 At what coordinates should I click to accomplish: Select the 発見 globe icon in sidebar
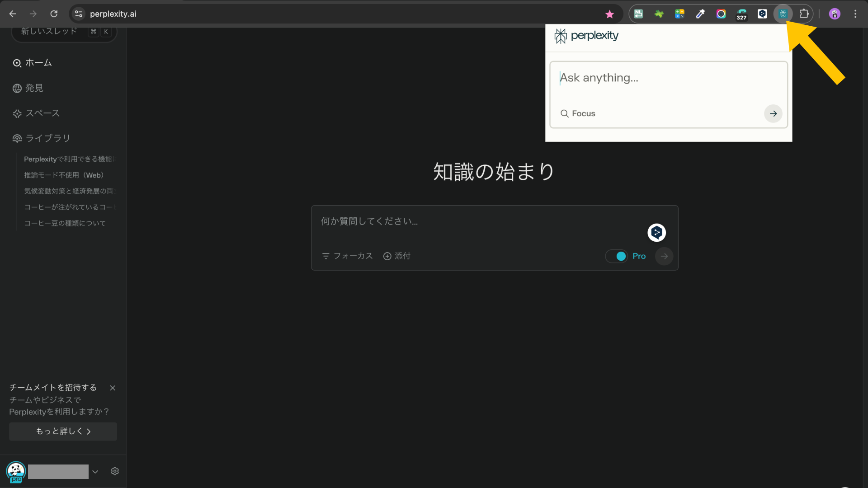(17, 88)
